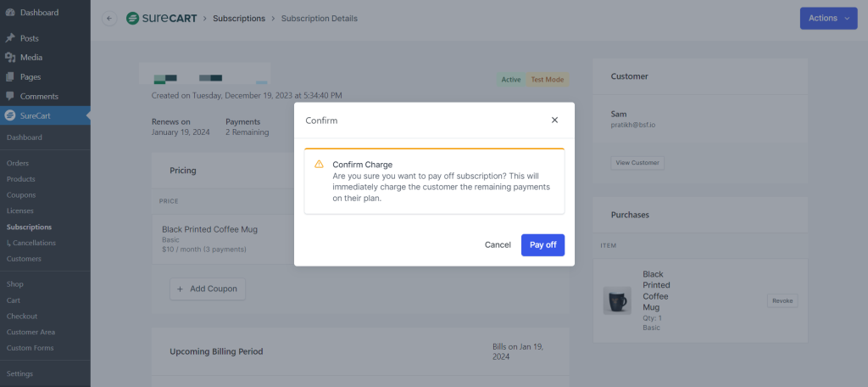Revoke the Black Printed Coffee Mug purchase
This screenshot has height=387, width=868.
click(782, 300)
